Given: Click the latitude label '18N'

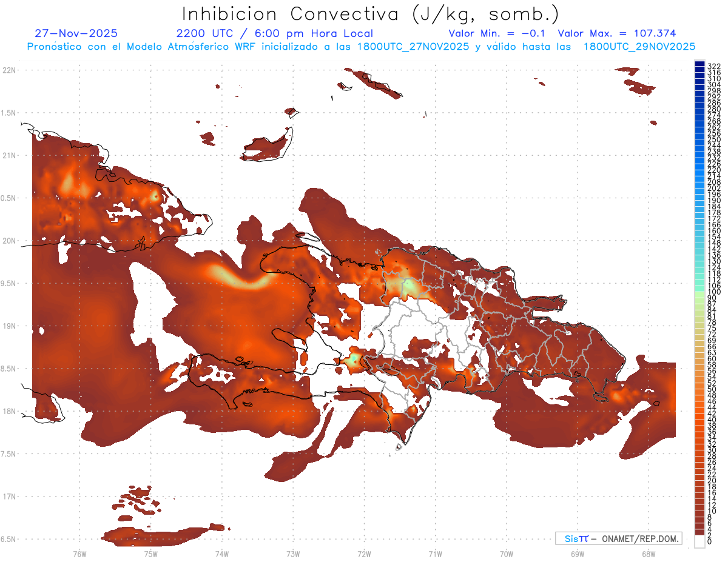Looking at the screenshot, I should 8,411.
